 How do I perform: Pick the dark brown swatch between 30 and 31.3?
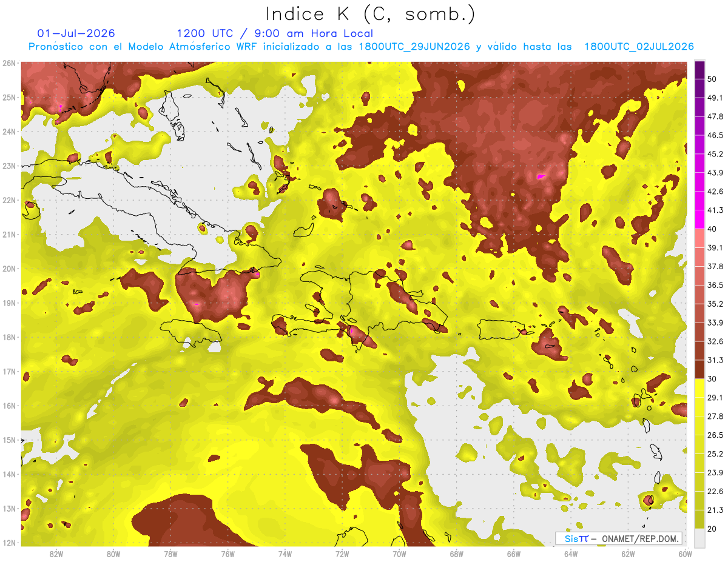pyautogui.click(x=699, y=369)
